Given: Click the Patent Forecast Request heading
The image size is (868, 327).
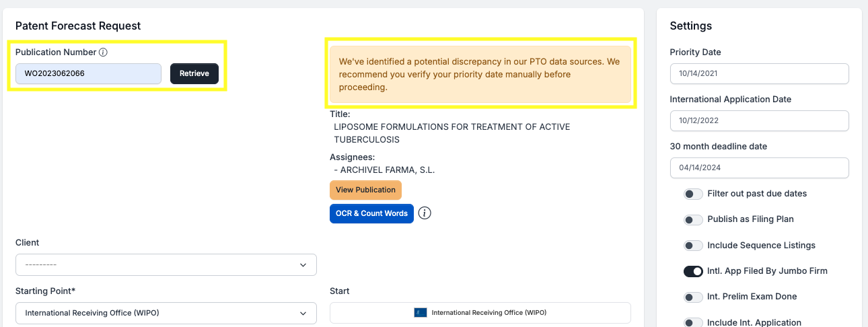Looking at the screenshot, I should pos(78,26).
